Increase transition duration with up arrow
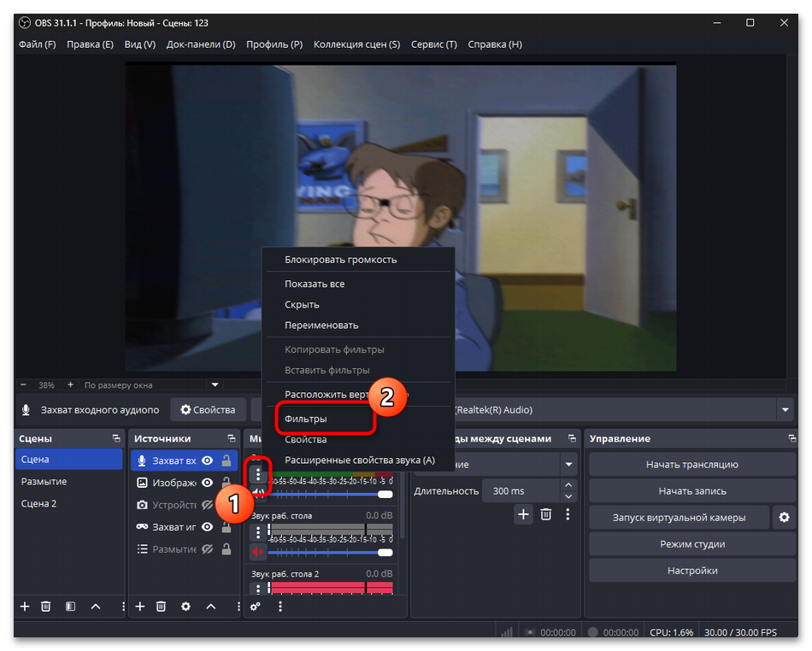Image resolution: width=812 pixels, height=651 pixels. tap(568, 485)
